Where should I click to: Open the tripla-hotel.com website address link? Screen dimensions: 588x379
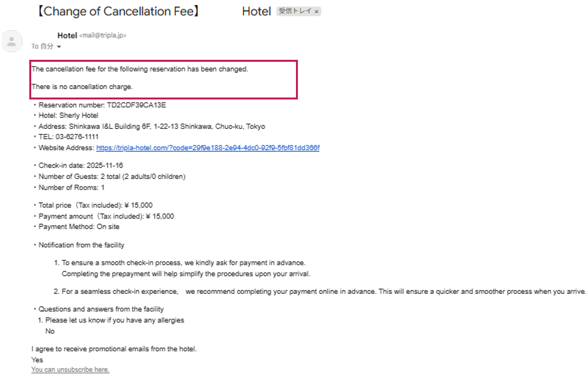(207, 148)
